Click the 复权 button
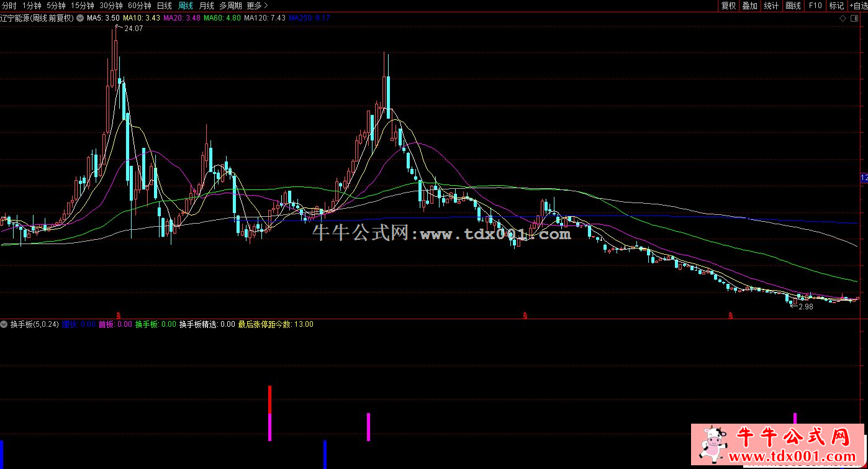Image resolution: width=868 pixels, height=469 pixels. (728, 6)
